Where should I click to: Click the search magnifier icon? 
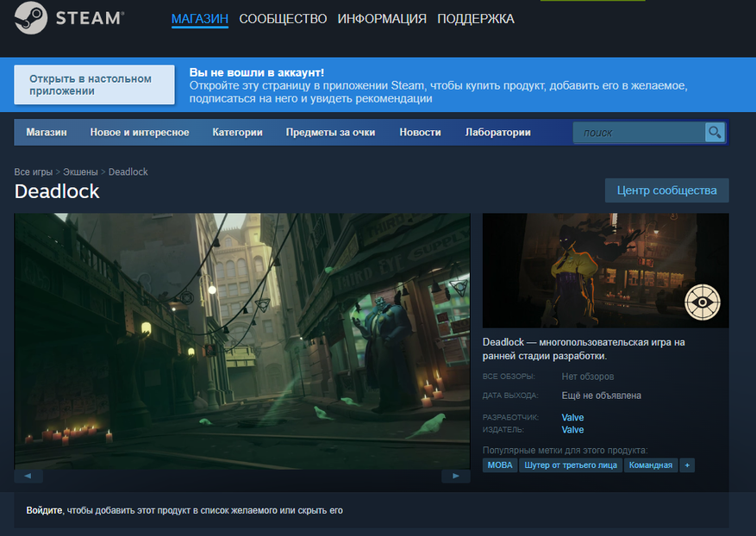point(715,132)
